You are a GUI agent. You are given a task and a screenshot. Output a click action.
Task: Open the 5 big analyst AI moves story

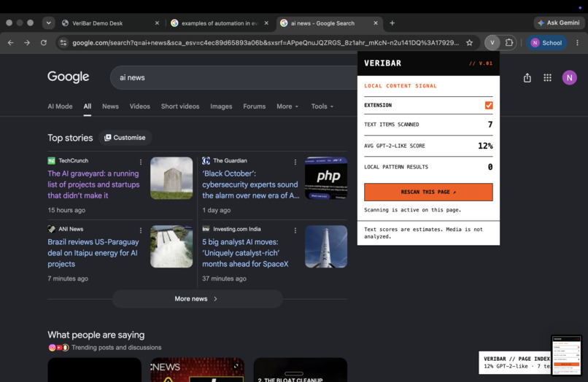(x=245, y=253)
